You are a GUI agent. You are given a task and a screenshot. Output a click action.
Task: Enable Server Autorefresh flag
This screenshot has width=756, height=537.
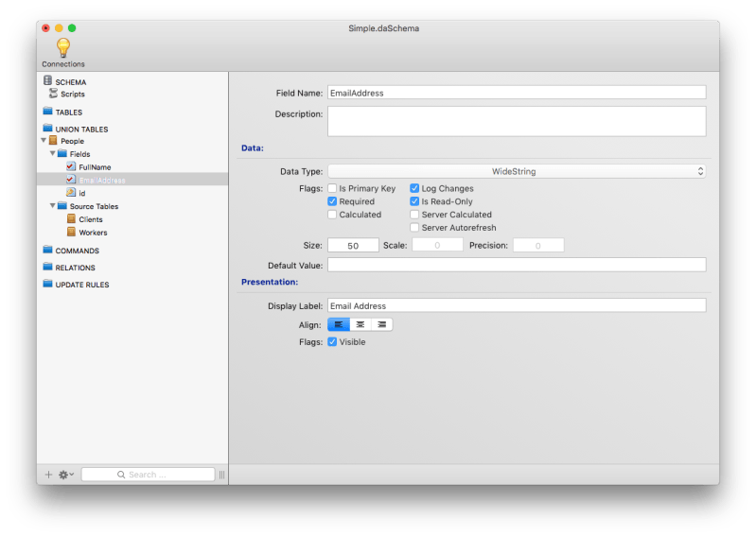point(414,227)
